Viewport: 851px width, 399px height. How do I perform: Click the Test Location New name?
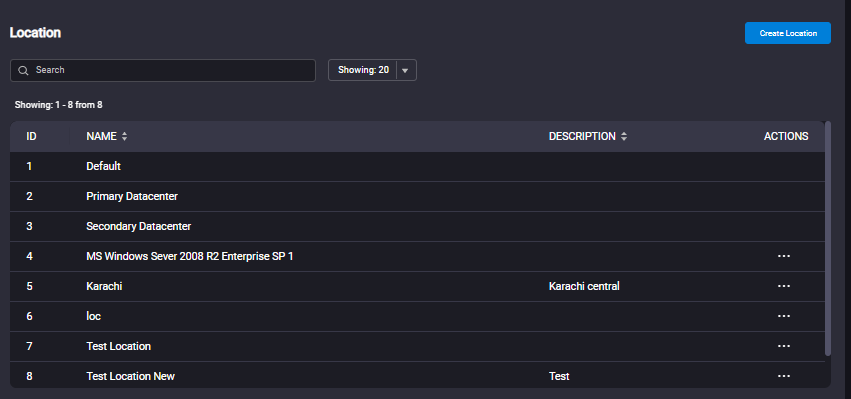pos(130,376)
